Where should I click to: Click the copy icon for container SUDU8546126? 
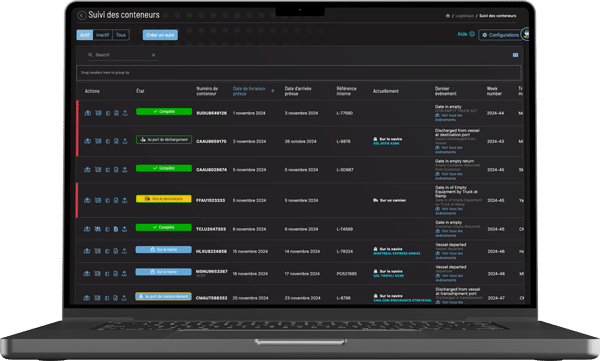[x=108, y=113]
